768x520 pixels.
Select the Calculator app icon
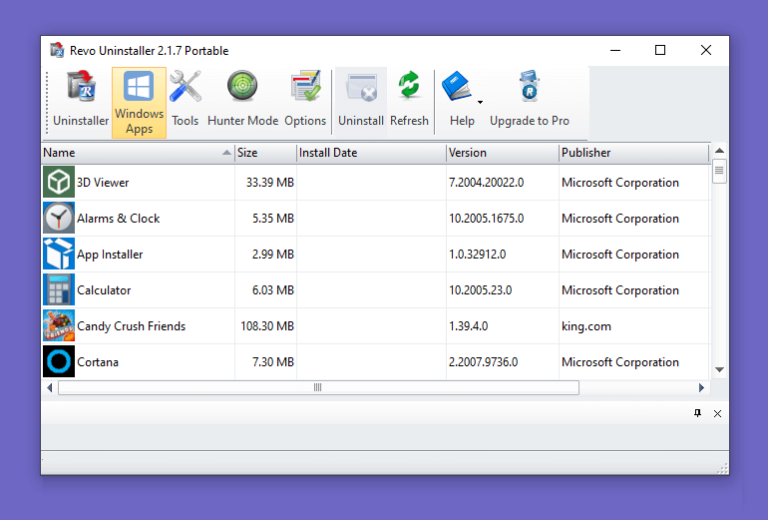pos(59,290)
